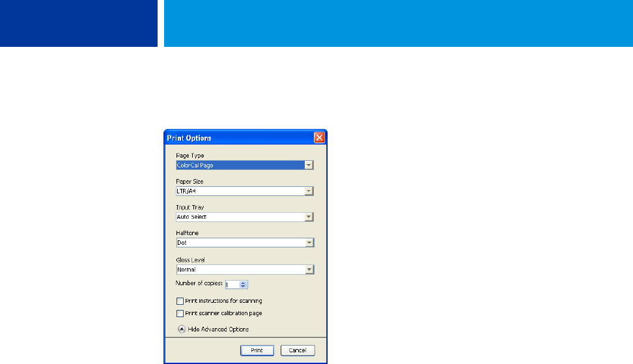Click the Print button
Image resolution: width=633 pixels, height=364 pixels.
coord(257,350)
